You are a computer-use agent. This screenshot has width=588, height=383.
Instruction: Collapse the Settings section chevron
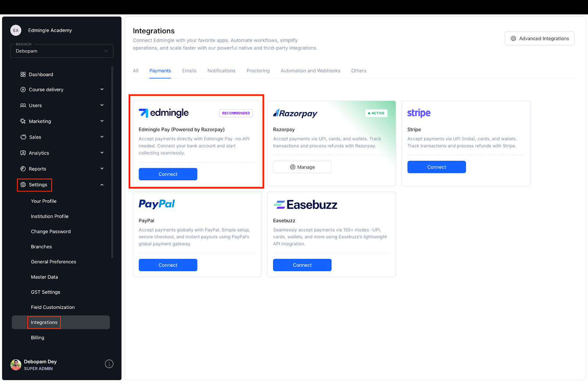102,185
